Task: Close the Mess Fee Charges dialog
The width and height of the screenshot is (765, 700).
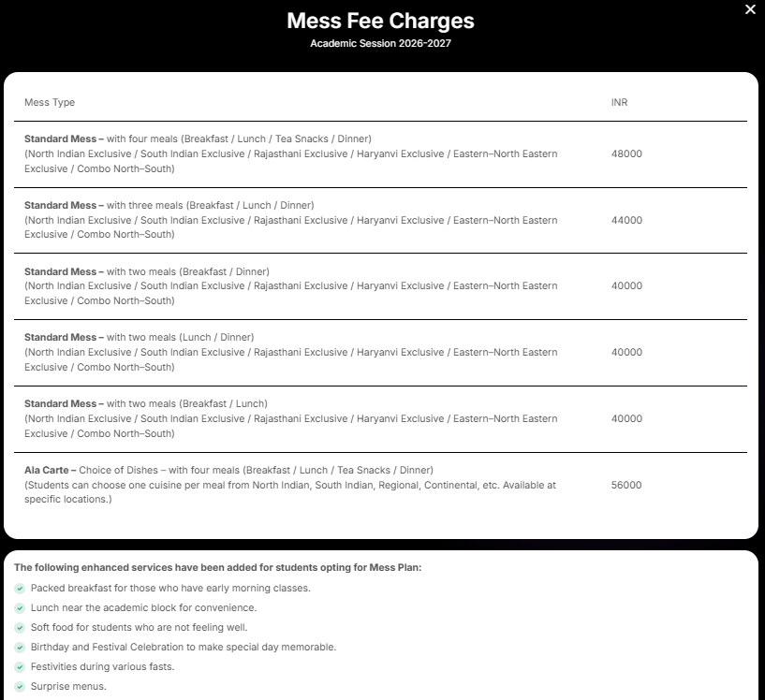Action: coord(750,9)
